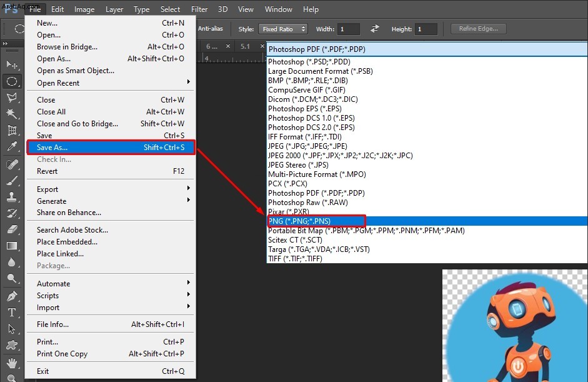Select Targa (*.TGA;*.VDA;*.ICB;*.VST) format
This screenshot has height=382, width=588.
427,249
